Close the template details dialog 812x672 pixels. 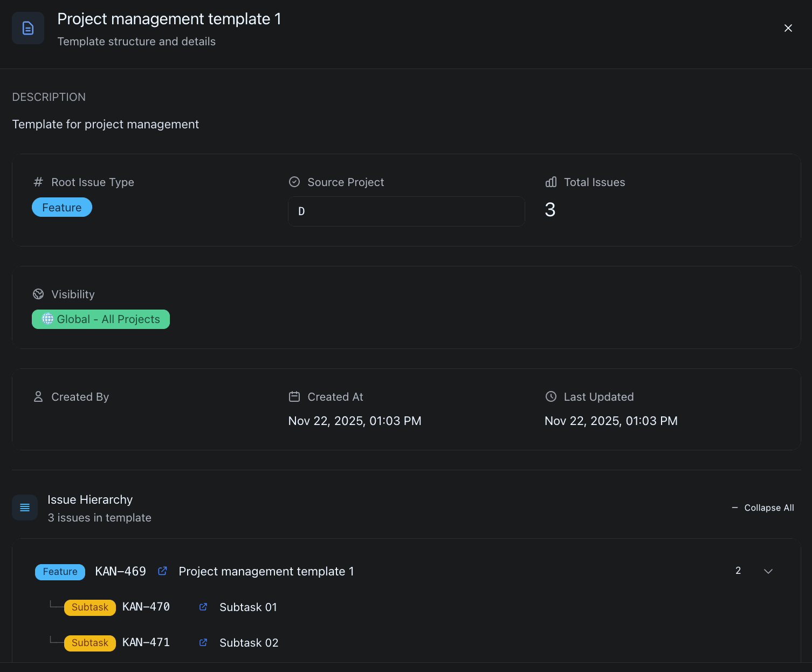point(788,28)
